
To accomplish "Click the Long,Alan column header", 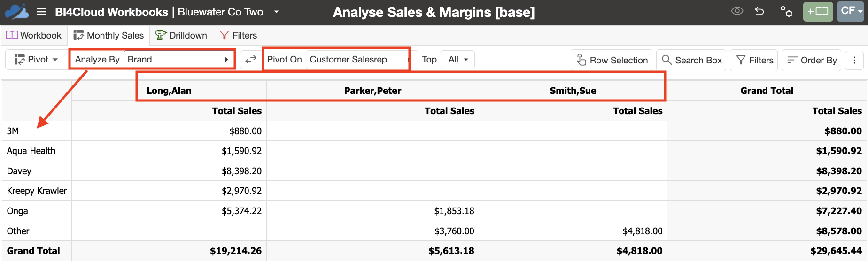I will [169, 91].
